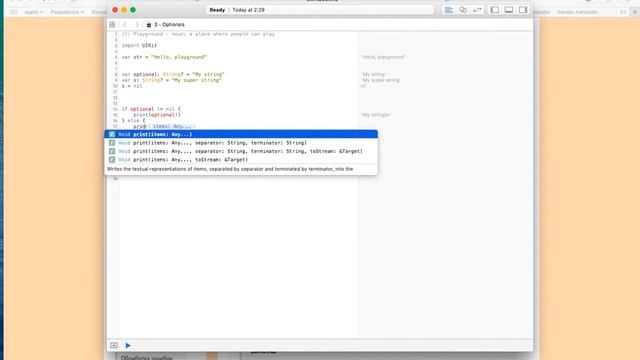Click the 'My super string' declaration line
The image size is (640, 360).
pyautogui.click(x=171, y=80)
